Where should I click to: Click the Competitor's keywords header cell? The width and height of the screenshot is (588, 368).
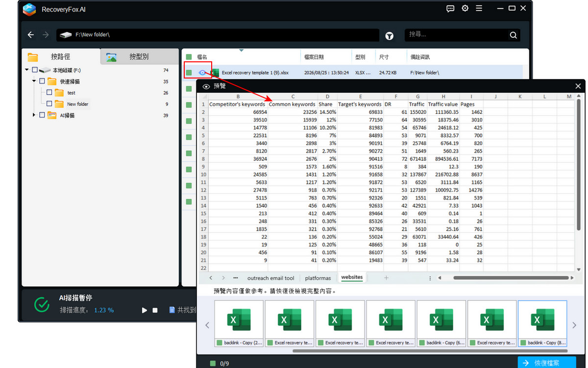pyautogui.click(x=238, y=104)
